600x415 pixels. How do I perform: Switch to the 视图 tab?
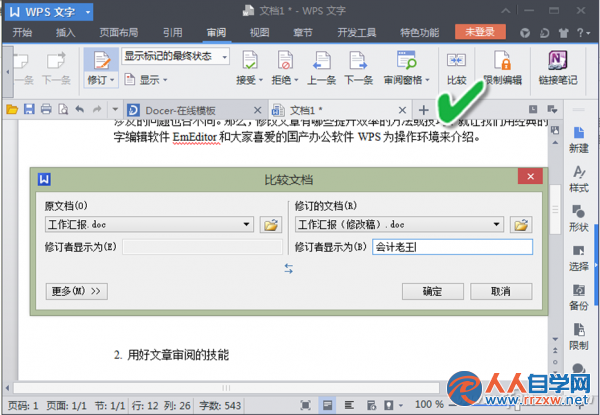(x=259, y=33)
